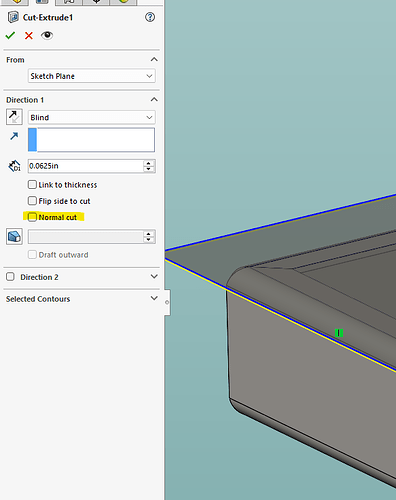396x500 pixels.
Task: Accept the Cut-Extrude1 with green checkmark
Action: pos(10,35)
